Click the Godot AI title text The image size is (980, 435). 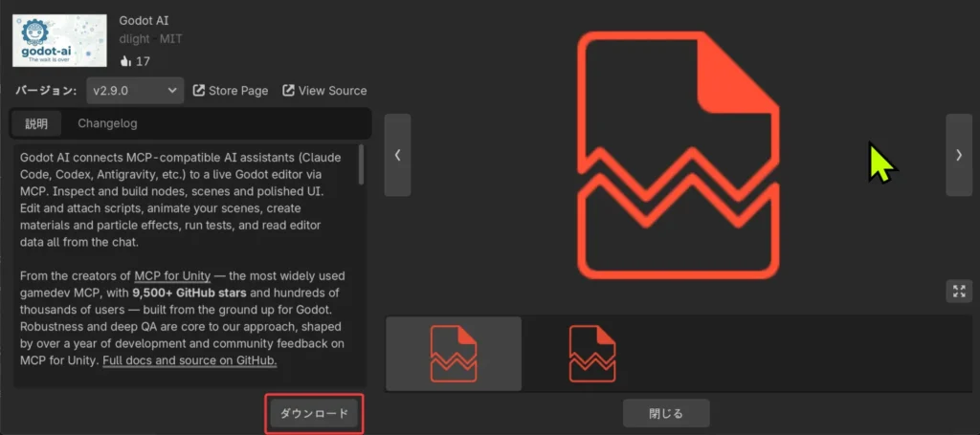pyautogui.click(x=144, y=21)
